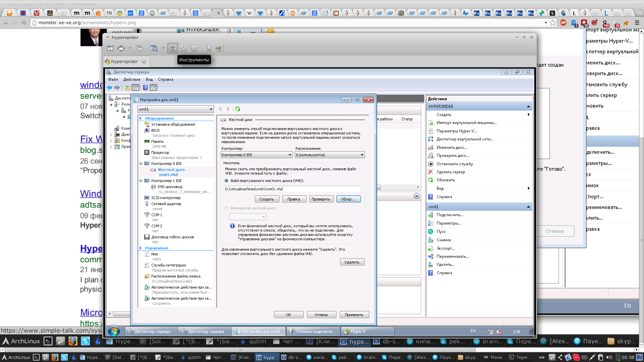Click back arrow in Server Manager toolbar

click(x=110, y=88)
